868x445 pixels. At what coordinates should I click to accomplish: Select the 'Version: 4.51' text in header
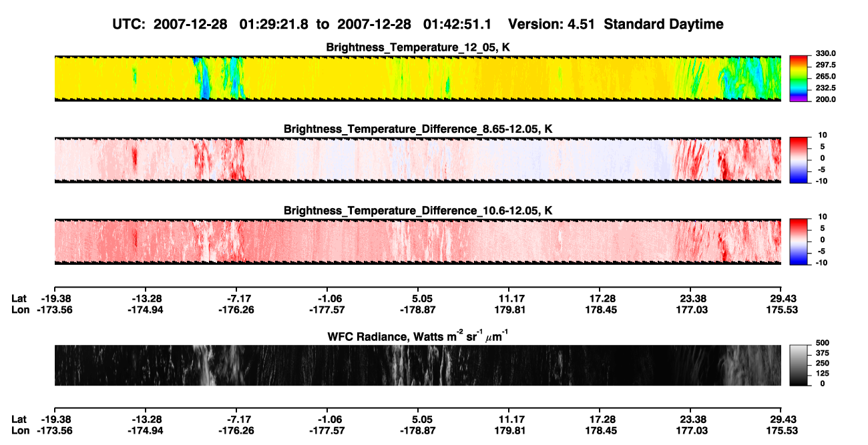[x=553, y=24]
